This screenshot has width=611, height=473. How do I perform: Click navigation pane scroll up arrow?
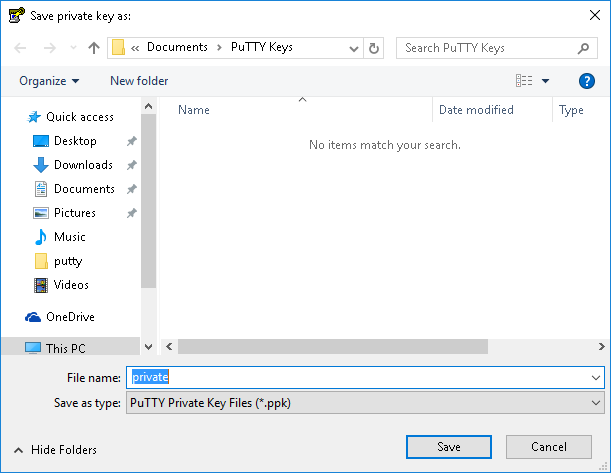click(148, 106)
